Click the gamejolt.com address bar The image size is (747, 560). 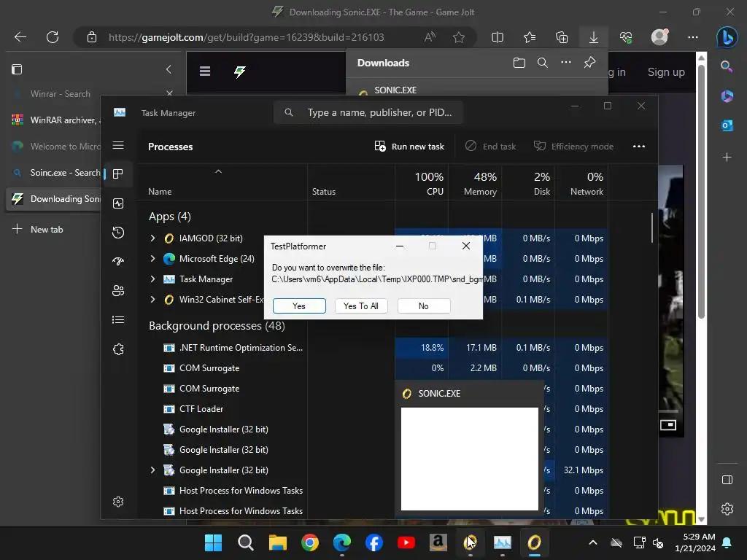(x=246, y=37)
